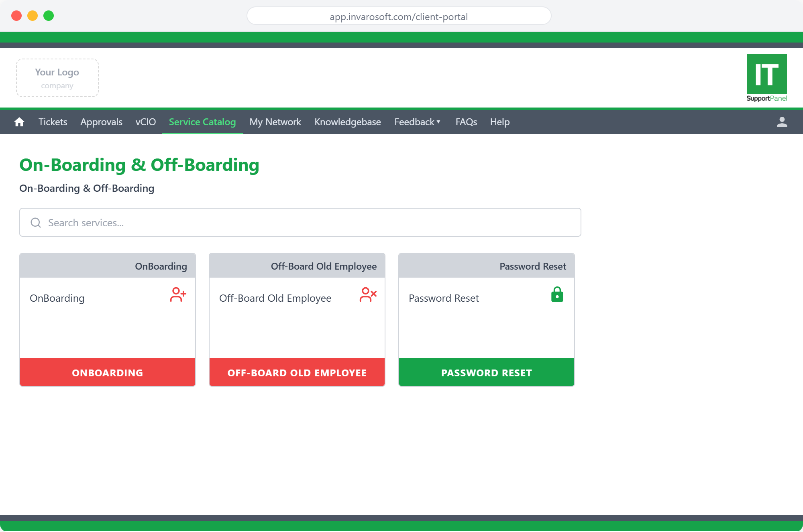Open the Knowledgebase section
The height and width of the screenshot is (532, 803).
(x=347, y=122)
